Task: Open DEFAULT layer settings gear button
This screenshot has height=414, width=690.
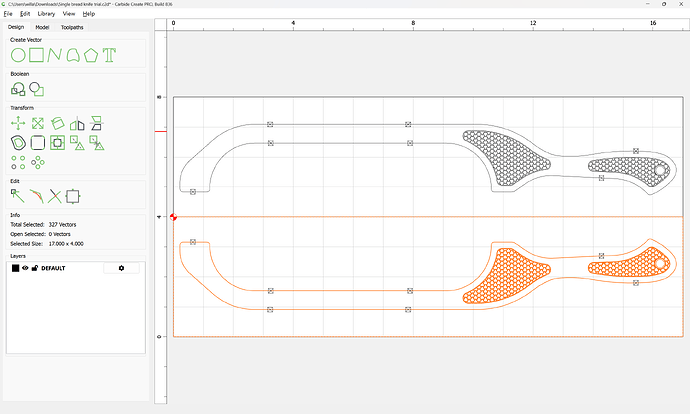Action: pyautogui.click(x=122, y=268)
